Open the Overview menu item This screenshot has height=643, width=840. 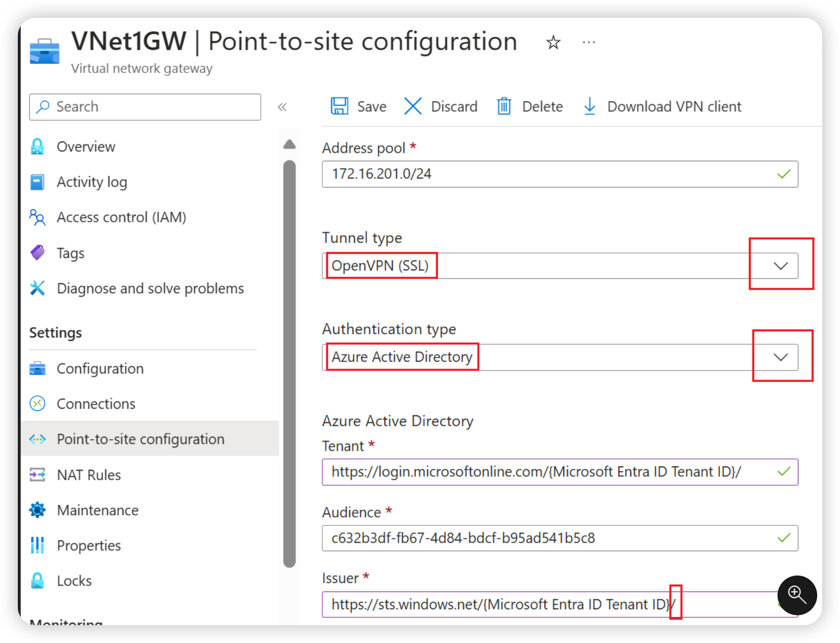(x=86, y=147)
